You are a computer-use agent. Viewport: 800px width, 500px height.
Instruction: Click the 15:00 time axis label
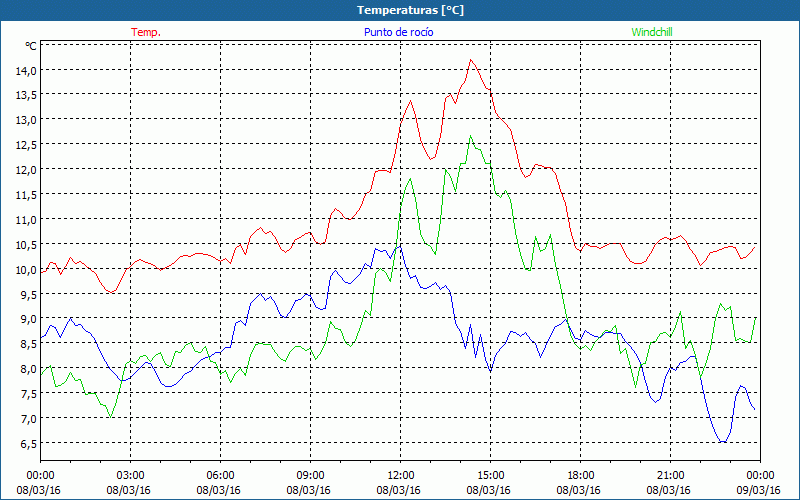490,476
